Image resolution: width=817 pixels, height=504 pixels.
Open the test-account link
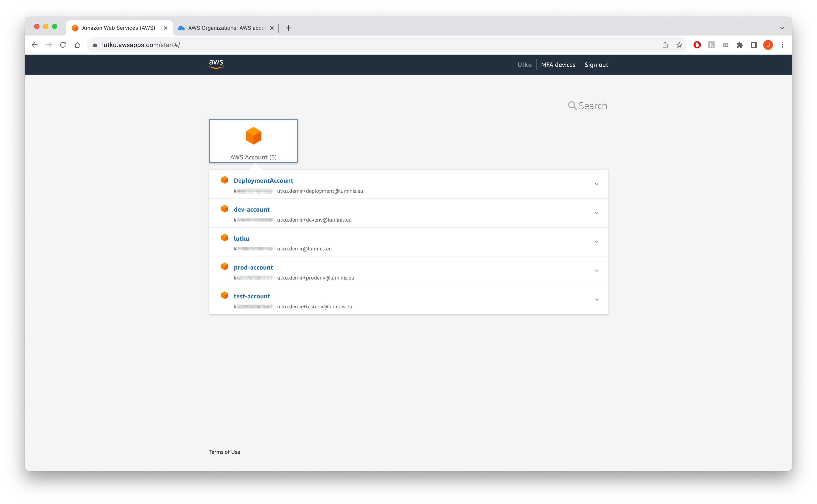252,296
